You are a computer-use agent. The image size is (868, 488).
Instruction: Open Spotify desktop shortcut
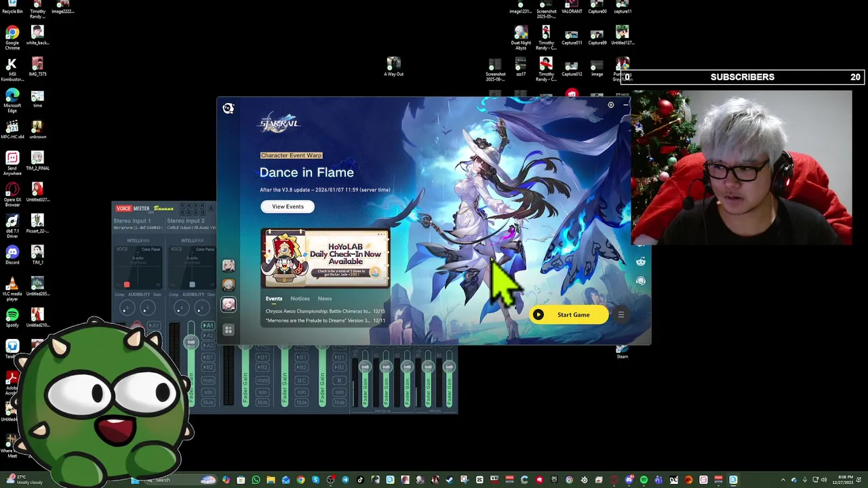click(x=12, y=319)
